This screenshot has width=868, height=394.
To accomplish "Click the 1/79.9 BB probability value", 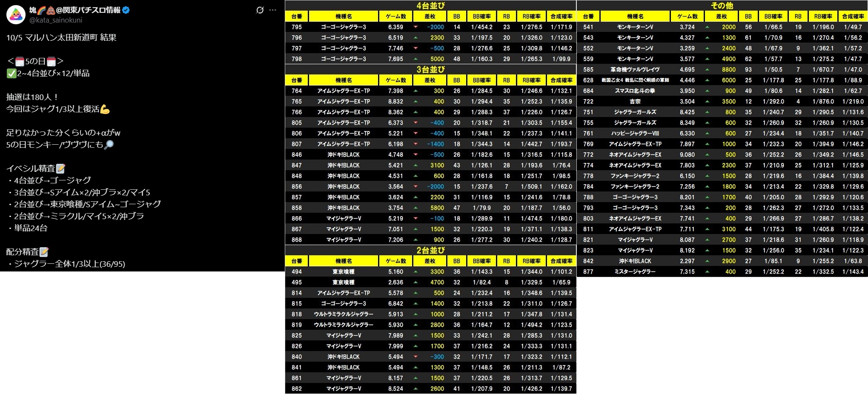I will [482, 208].
